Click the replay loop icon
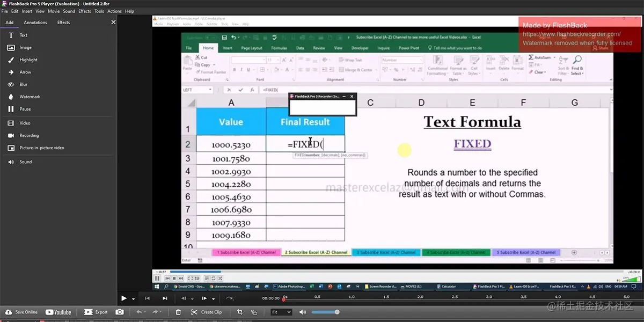Viewport: 644px width, 322px height. point(230,298)
